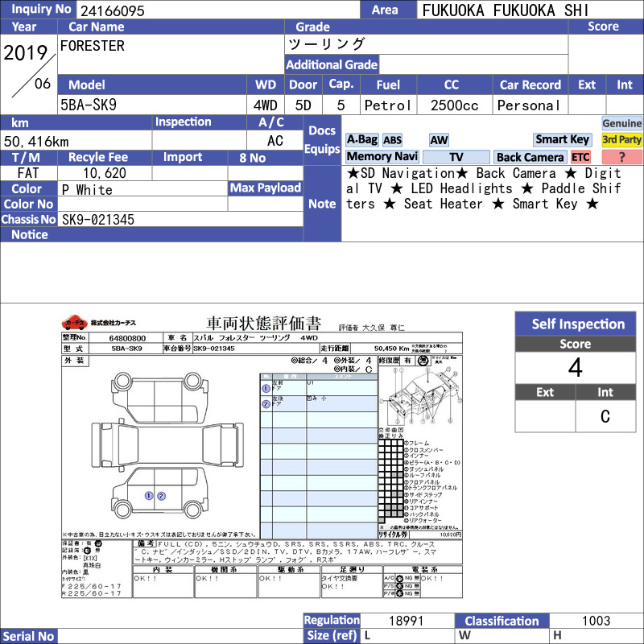Image resolution: width=644 pixels, height=644 pixels.
Task: Click damage marker 2 on car diagram
Action: [x=162, y=496]
